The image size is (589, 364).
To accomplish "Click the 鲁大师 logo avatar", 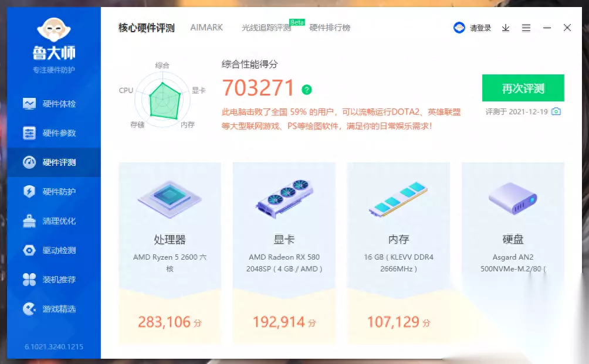I will 54,29.
